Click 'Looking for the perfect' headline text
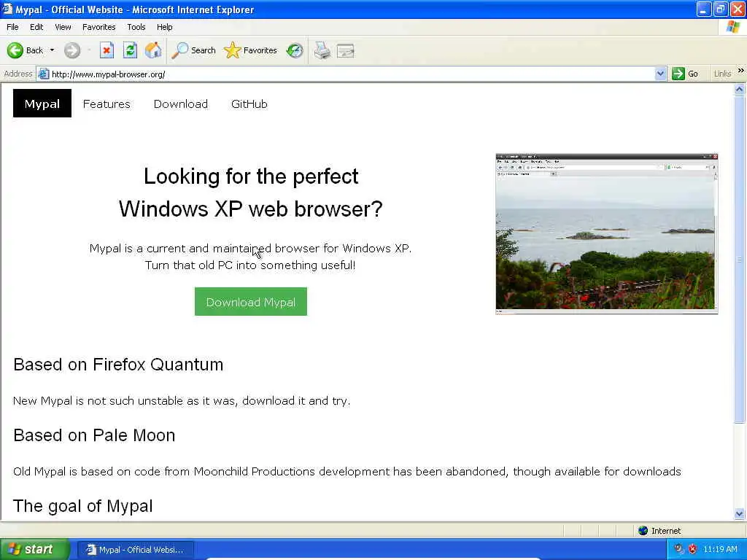Image resolution: width=747 pixels, height=560 pixels. [251, 176]
